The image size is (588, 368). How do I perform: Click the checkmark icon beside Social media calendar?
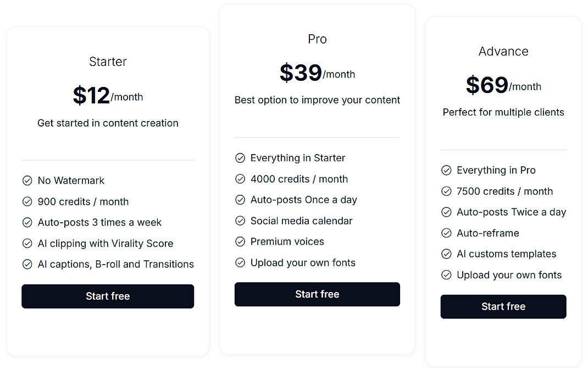240,221
